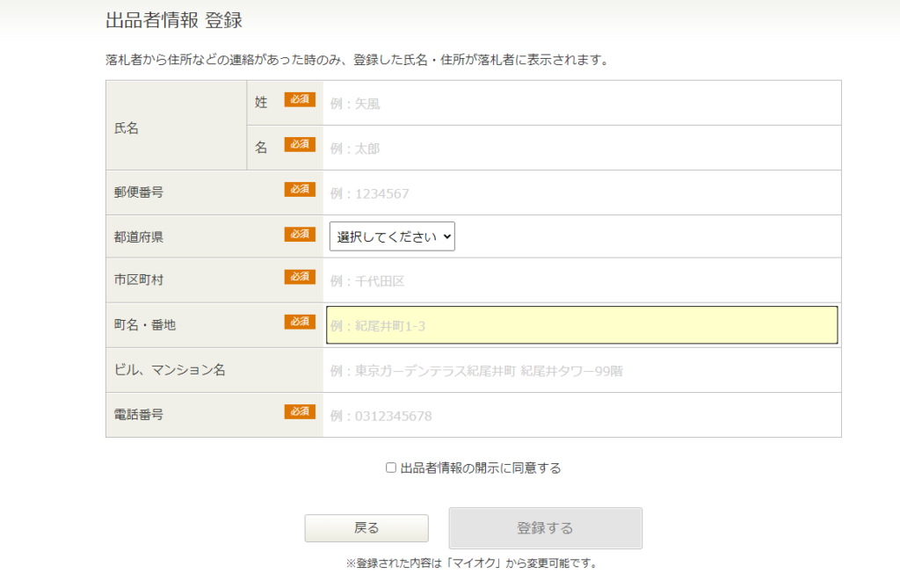Open the 都道府県 選択してください dropdown
The image size is (900, 588).
392,236
